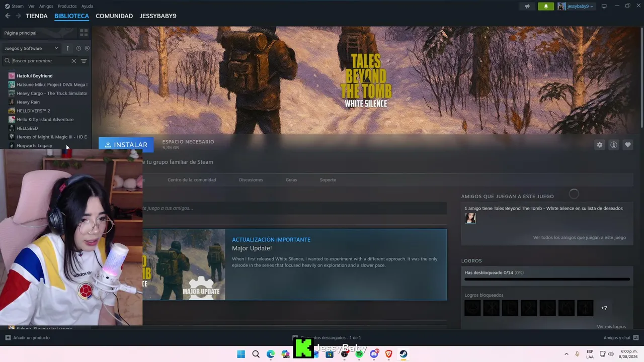This screenshot has width=644, height=362.
Task: Open the Amigos y chat panel
Action: [621, 338]
